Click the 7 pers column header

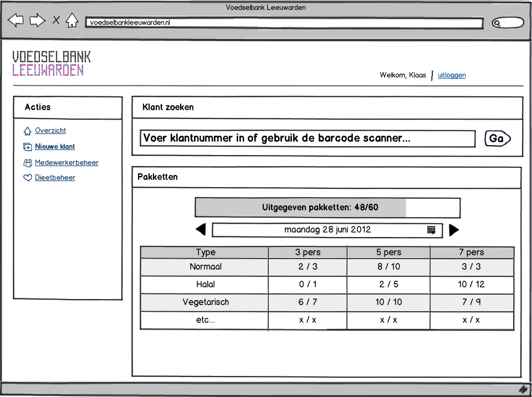click(472, 252)
